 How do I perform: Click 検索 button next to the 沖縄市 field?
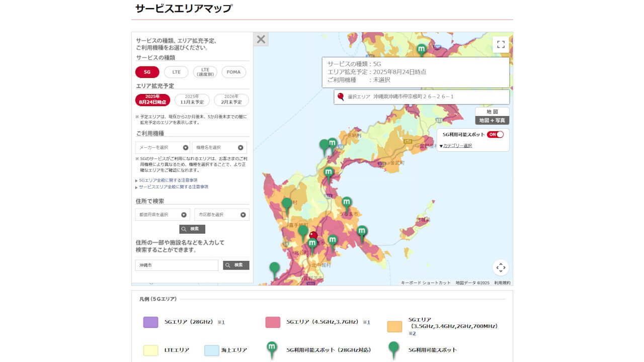(x=236, y=265)
